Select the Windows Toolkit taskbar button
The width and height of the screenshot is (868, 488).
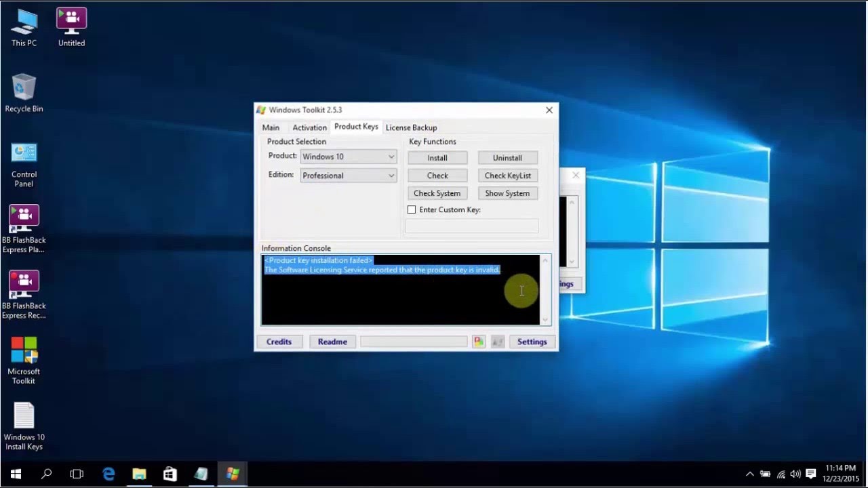point(233,474)
